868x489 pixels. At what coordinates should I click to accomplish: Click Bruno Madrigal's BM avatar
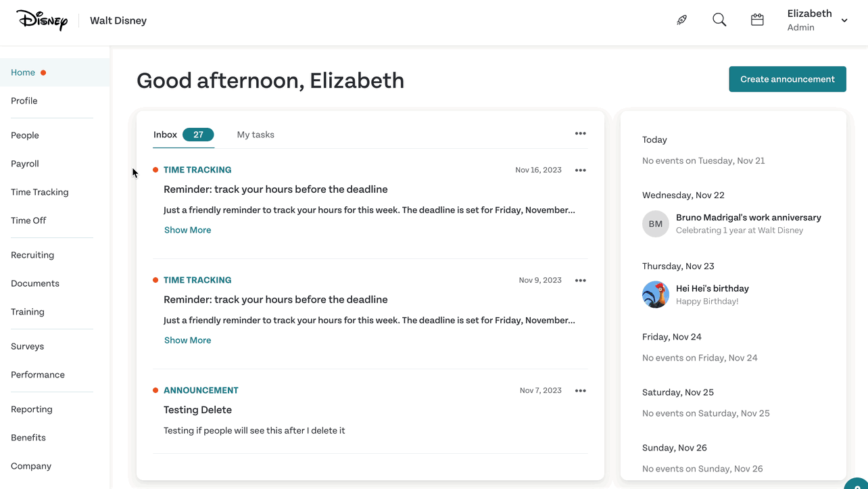coord(655,224)
